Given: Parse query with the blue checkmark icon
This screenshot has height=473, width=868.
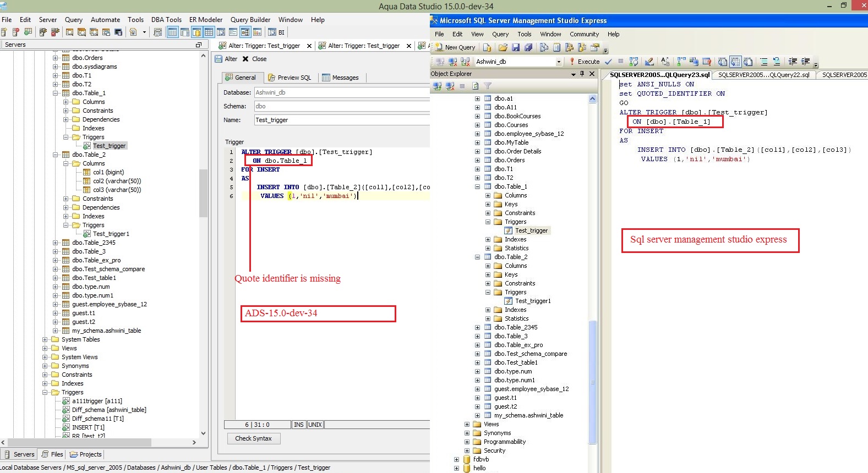Looking at the screenshot, I should pyautogui.click(x=608, y=62).
